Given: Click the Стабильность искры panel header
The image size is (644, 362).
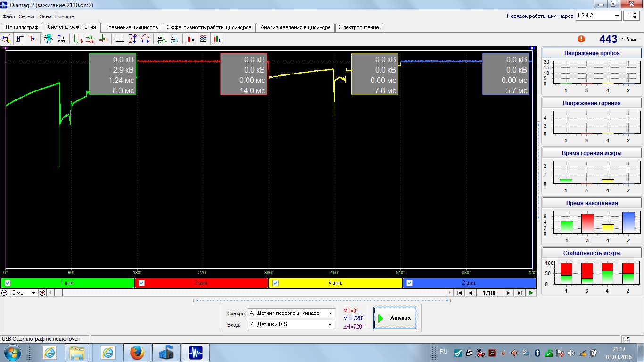Looking at the screenshot, I should point(592,253).
